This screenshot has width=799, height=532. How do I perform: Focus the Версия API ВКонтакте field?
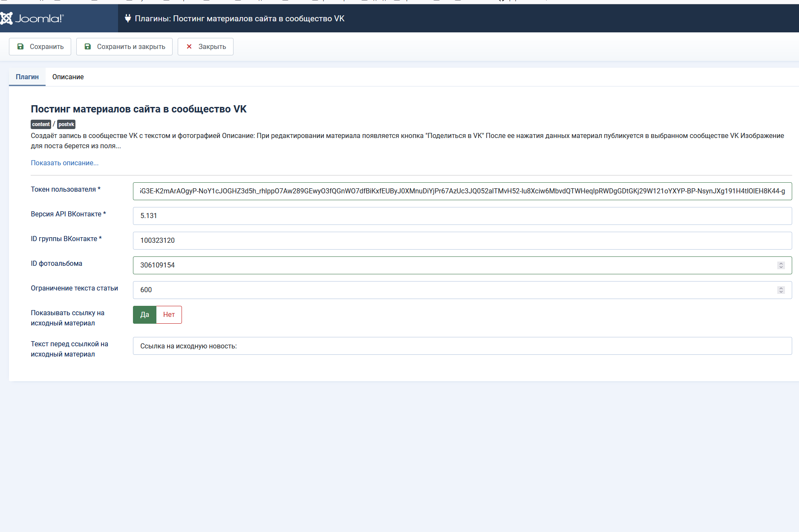coord(462,216)
